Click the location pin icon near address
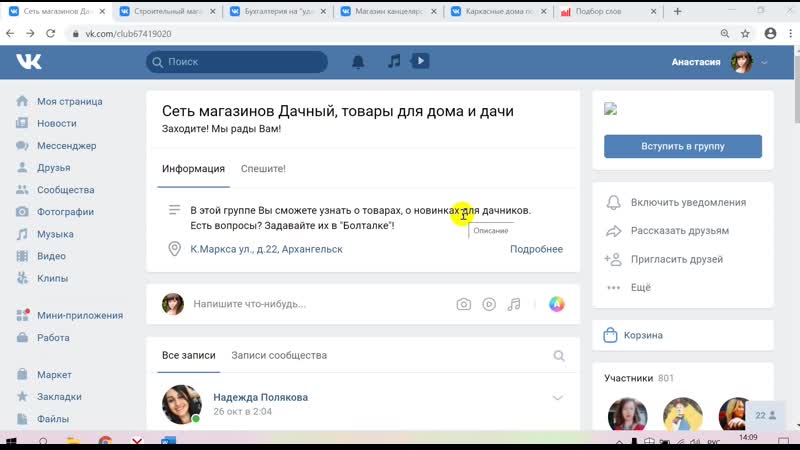Image resolution: width=800 pixels, height=450 pixels. [174, 249]
